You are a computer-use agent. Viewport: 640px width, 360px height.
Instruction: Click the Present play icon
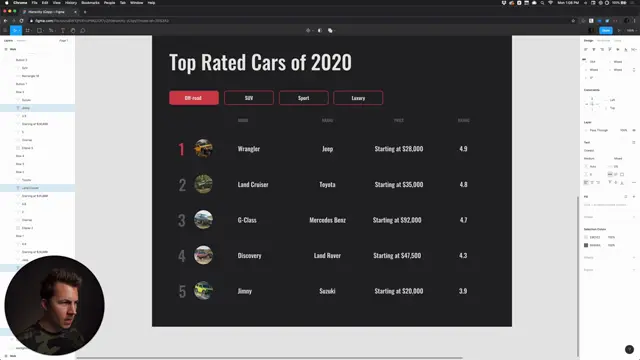pos(619,31)
